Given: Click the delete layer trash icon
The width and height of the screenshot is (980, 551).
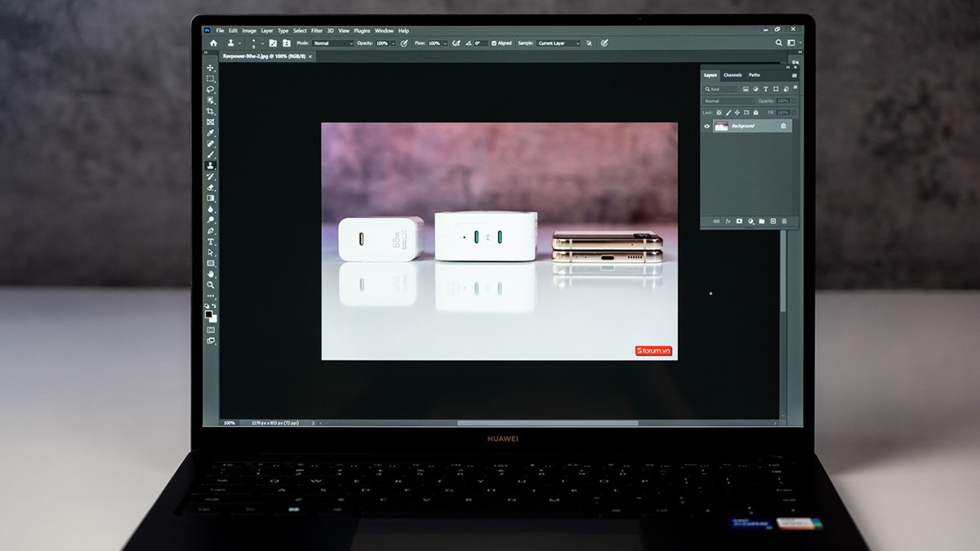Looking at the screenshot, I should (x=784, y=220).
